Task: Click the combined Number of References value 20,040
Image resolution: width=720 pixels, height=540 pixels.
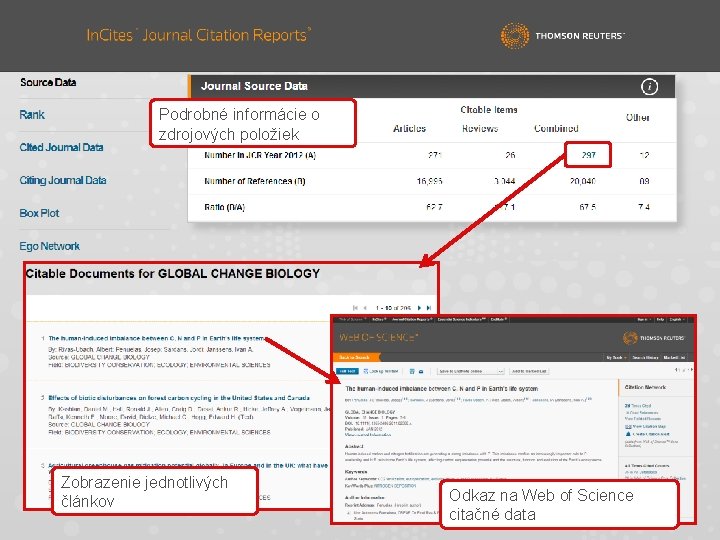Action: click(x=582, y=181)
